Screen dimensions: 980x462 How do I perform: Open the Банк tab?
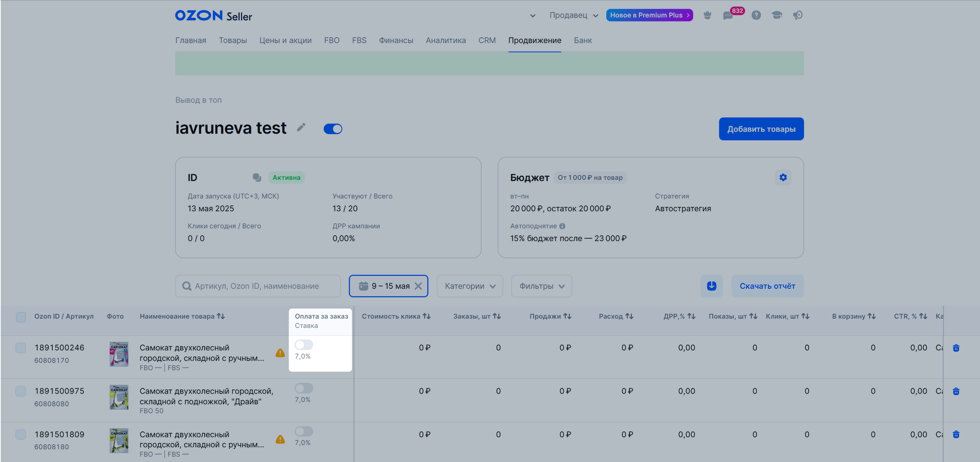click(583, 40)
